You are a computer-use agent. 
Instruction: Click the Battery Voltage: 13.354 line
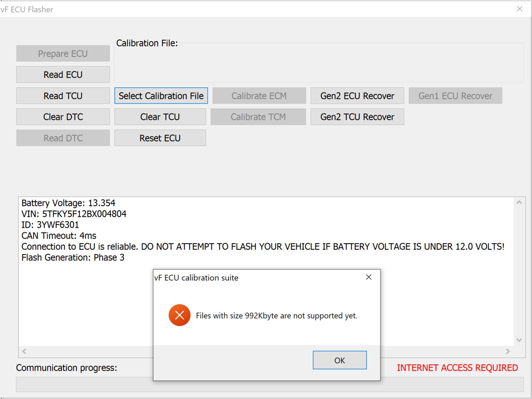click(x=68, y=203)
